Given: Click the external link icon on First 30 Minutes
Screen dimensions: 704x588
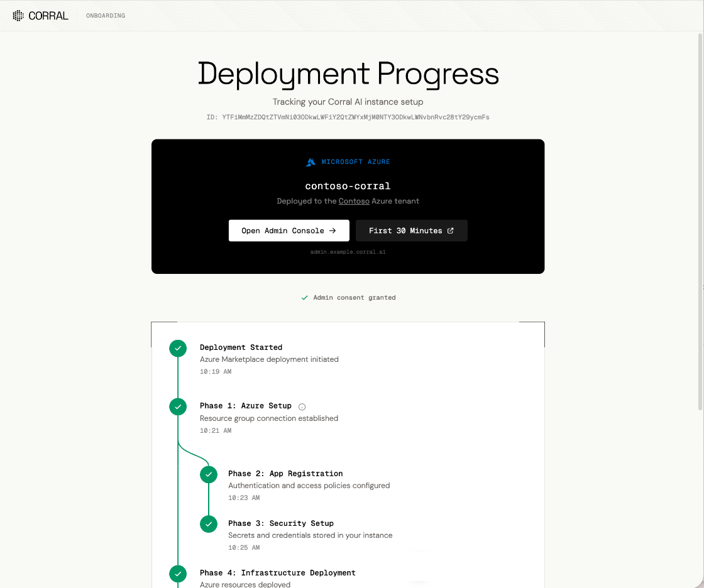Looking at the screenshot, I should pyautogui.click(x=450, y=231).
